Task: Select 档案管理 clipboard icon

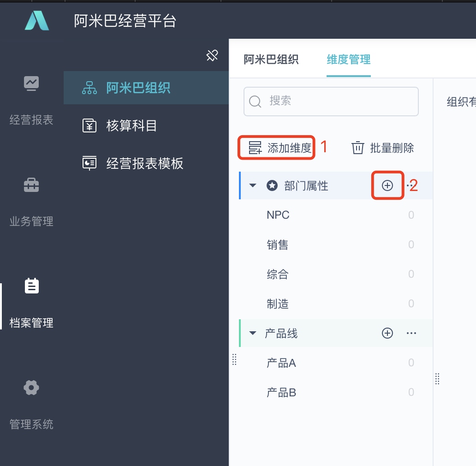Action: pos(31,287)
